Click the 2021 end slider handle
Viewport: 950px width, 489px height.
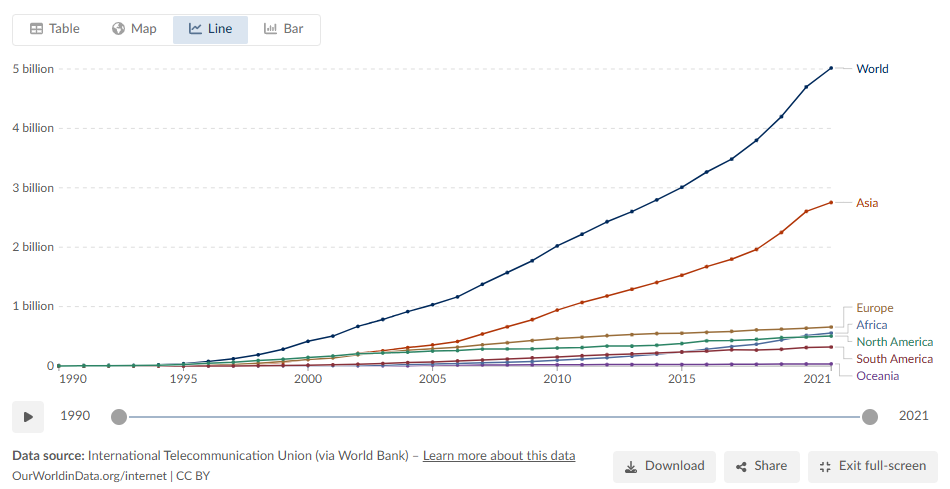870,417
